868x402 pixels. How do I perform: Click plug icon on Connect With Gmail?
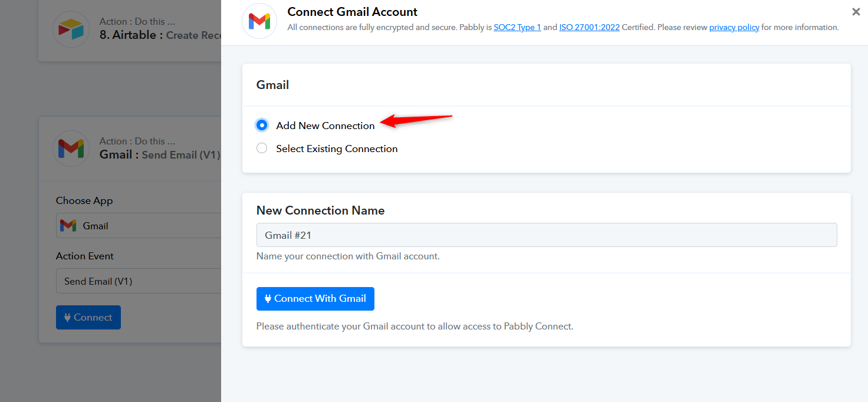coord(268,299)
